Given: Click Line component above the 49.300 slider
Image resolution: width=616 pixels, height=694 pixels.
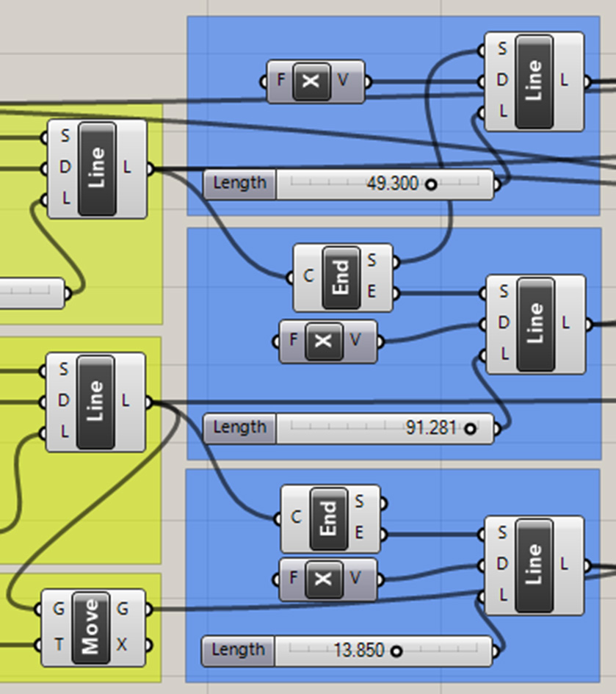Looking at the screenshot, I should click(x=534, y=81).
